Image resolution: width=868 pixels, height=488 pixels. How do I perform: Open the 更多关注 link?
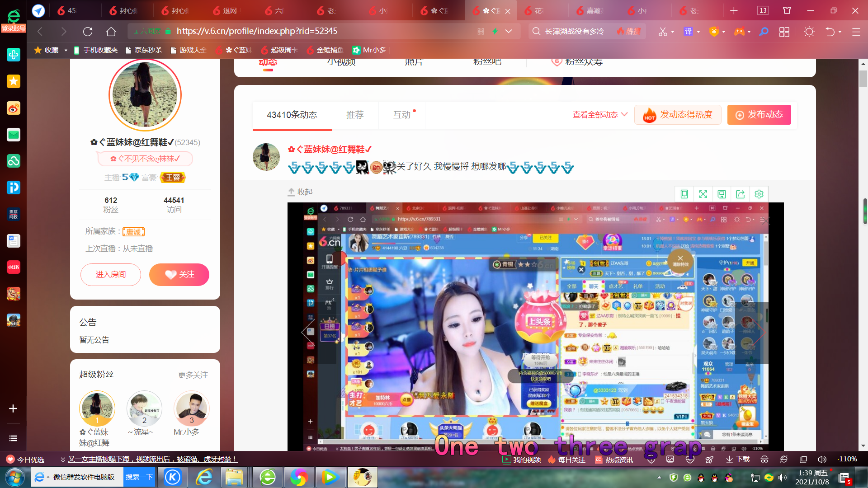[x=193, y=375]
